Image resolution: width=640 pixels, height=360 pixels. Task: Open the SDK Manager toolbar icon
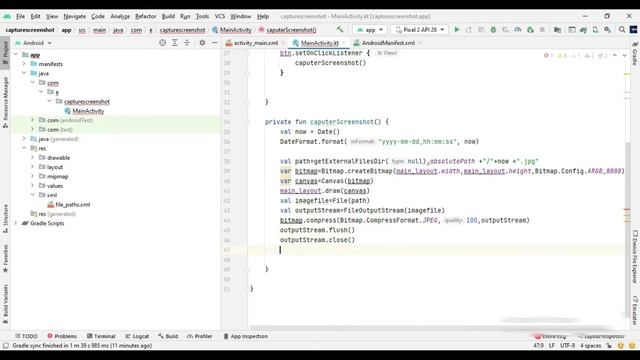pos(607,30)
